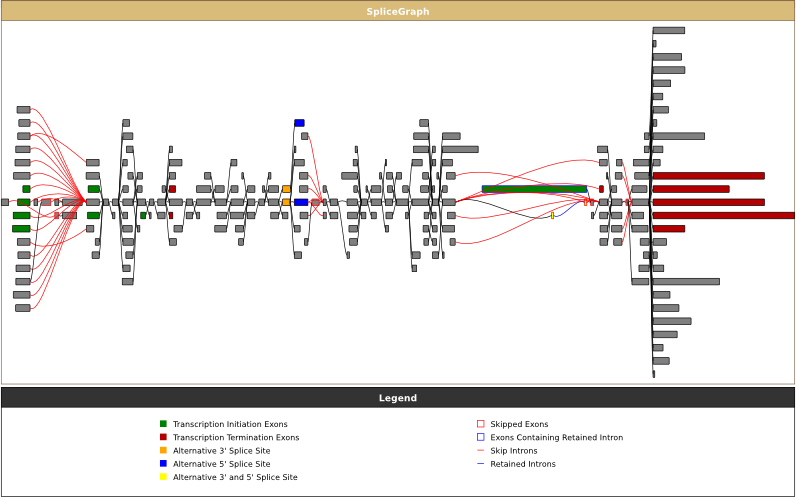Click the red Transcription Termination Exons legend swatch
This screenshot has height=497, width=796.
pos(163,437)
